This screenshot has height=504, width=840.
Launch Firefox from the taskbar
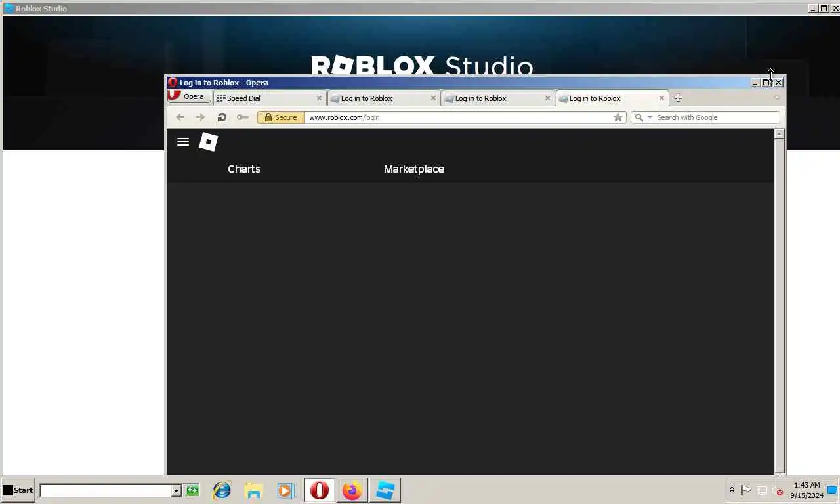pyautogui.click(x=352, y=490)
